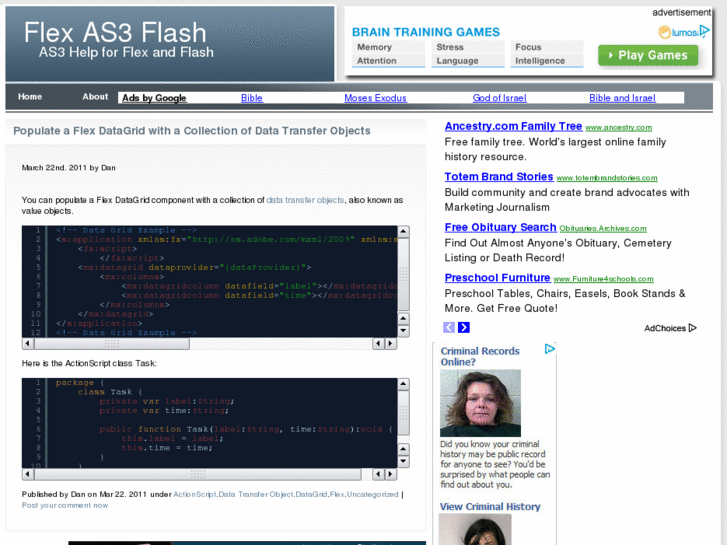
Task: Grab horizontal scrollbar thumb of Task code block
Action: point(198,474)
